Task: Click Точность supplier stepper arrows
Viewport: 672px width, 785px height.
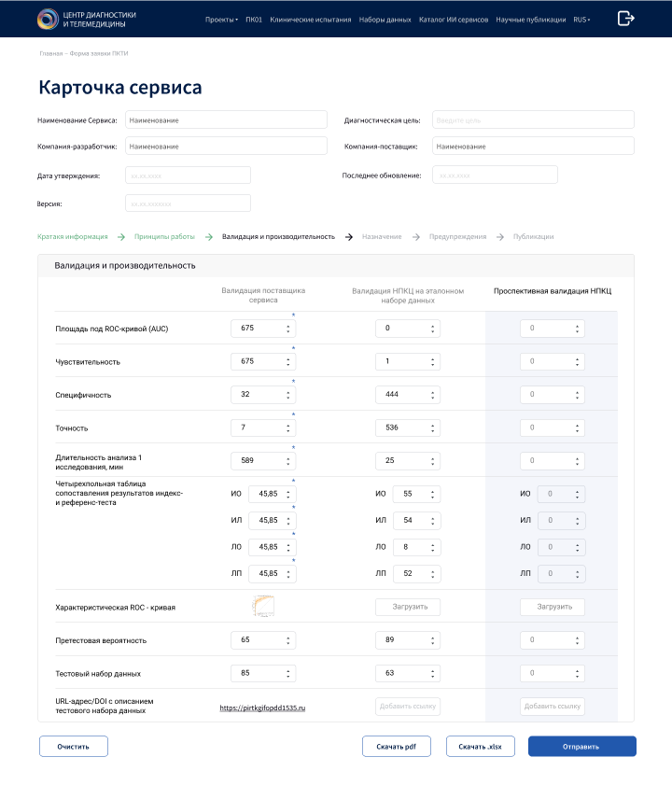Action: 287,428
